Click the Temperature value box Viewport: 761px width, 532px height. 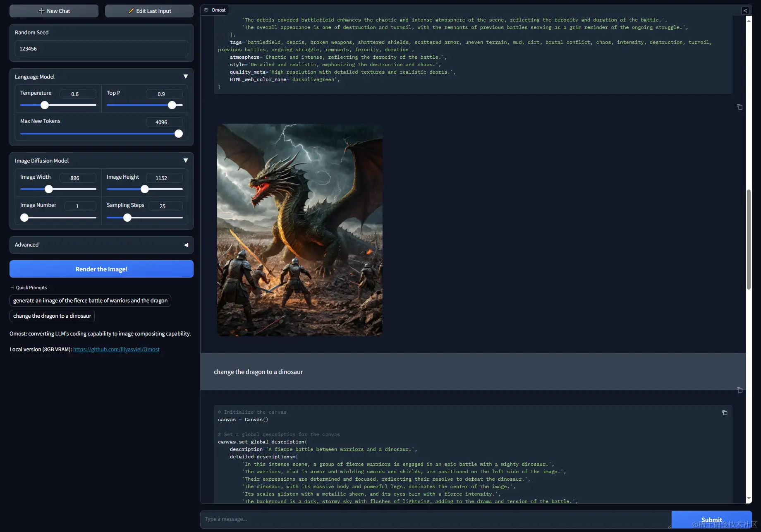78,94
